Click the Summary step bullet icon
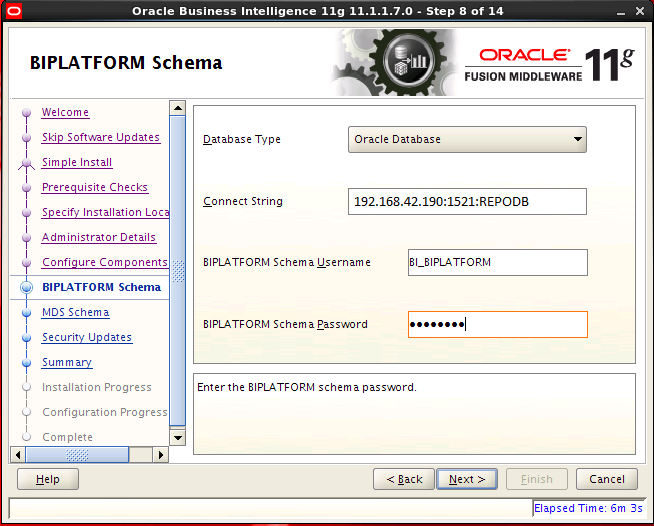 coord(27,362)
